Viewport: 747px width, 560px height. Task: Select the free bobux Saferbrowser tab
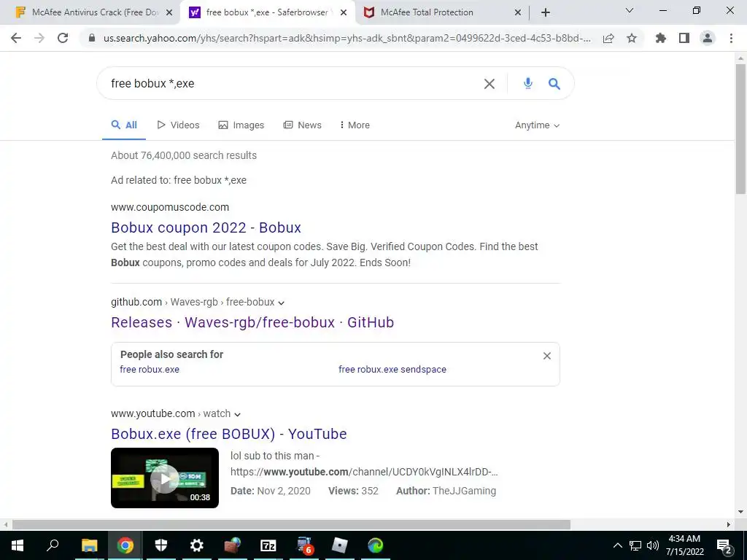coord(268,13)
